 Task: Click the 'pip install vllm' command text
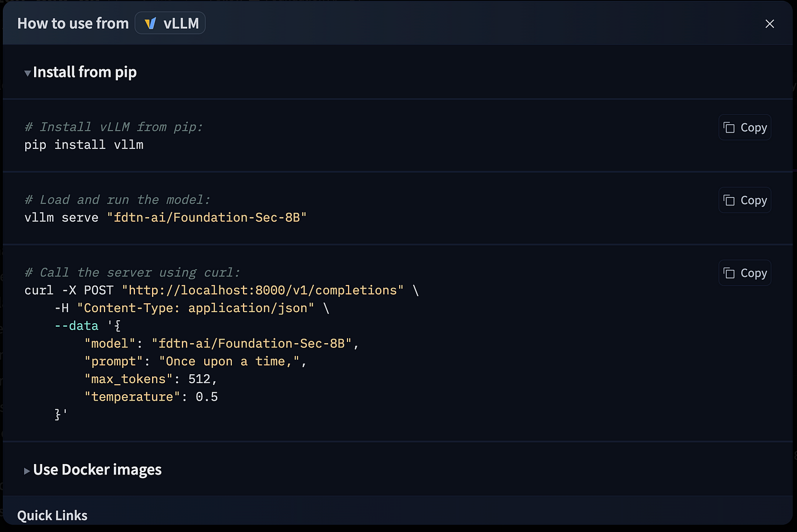tap(84, 145)
